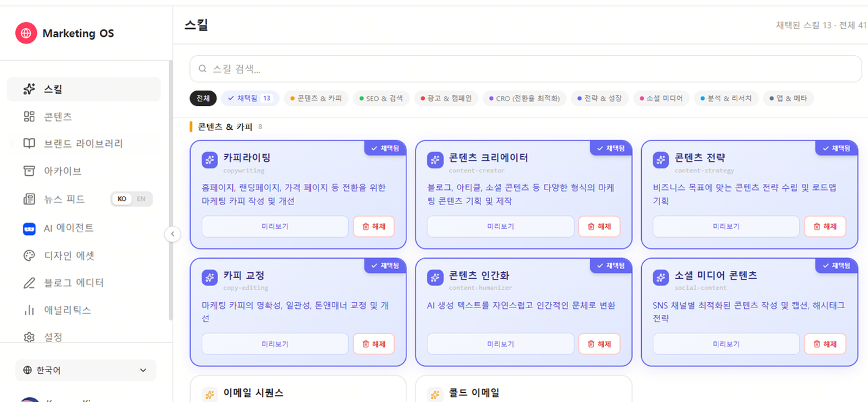Click 미리보기 on the 카피라이팅 card
The height and width of the screenshot is (402, 868).
(x=275, y=226)
